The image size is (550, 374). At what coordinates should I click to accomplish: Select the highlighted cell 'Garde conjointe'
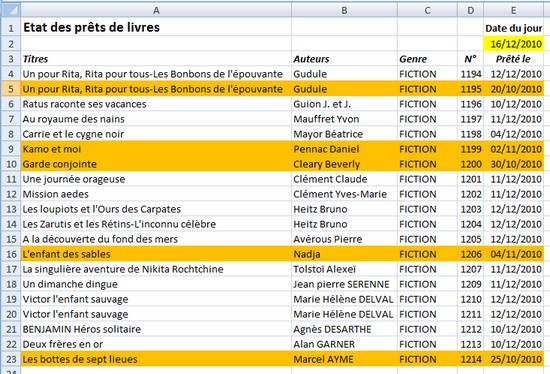pyautogui.click(x=156, y=164)
